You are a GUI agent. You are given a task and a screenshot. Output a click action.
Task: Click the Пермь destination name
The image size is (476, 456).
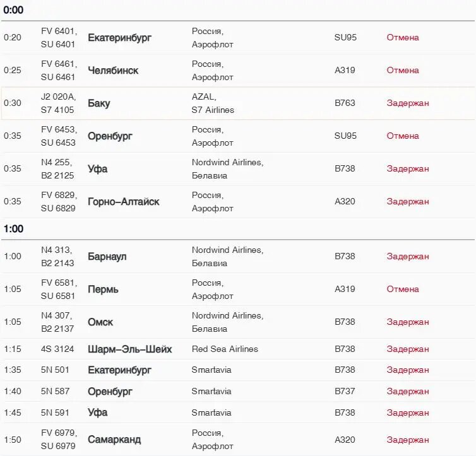[x=103, y=289]
